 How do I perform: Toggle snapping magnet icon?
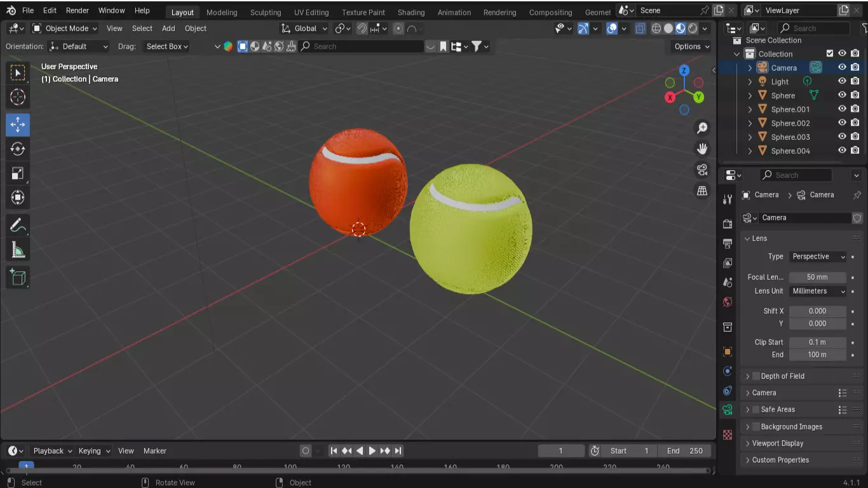coord(362,29)
